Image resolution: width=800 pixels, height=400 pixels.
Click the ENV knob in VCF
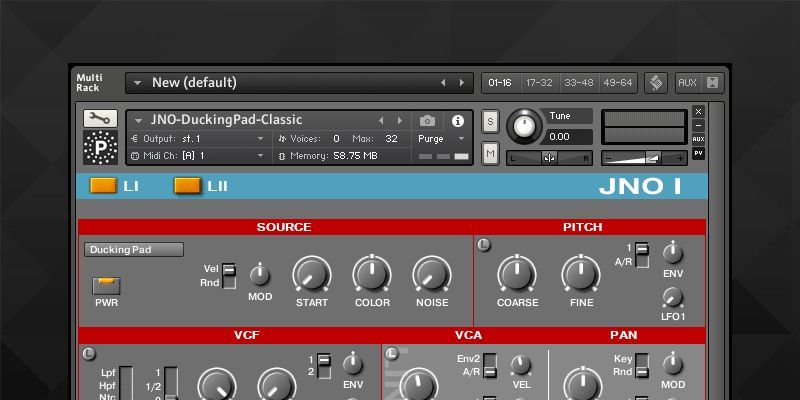[x=353, y=365]
